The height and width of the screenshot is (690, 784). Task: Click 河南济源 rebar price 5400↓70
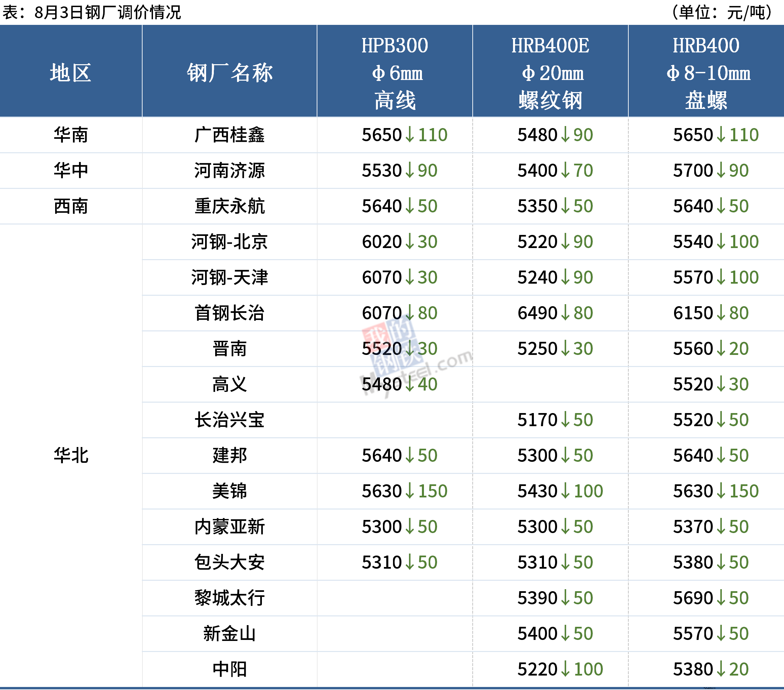(x=555, y=170)
